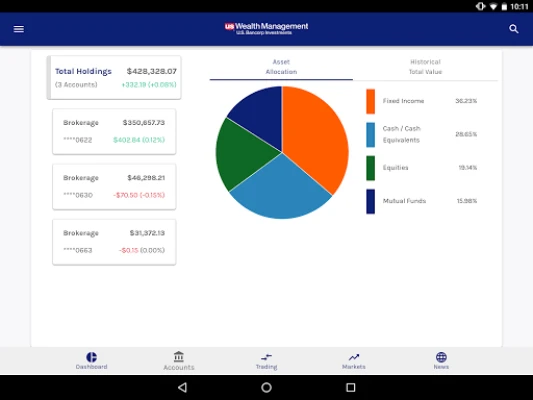Open Android recent apps square
Image resolution: width=533 pixels, height=400 pixels.
350,387
